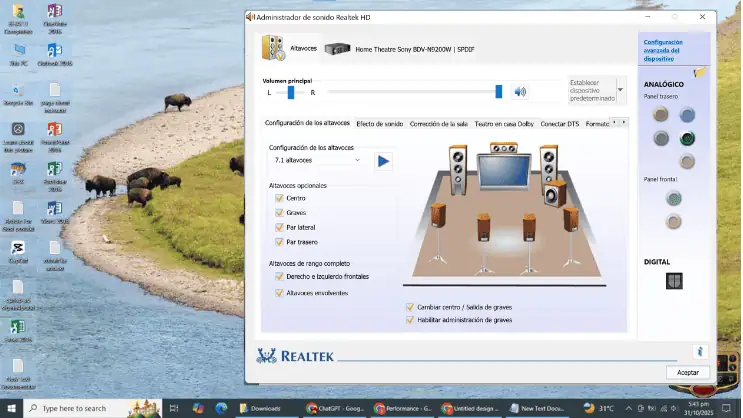Open the CapCut desktop shortcut
This screenshot has height=418, width=743.
(18, 252)
